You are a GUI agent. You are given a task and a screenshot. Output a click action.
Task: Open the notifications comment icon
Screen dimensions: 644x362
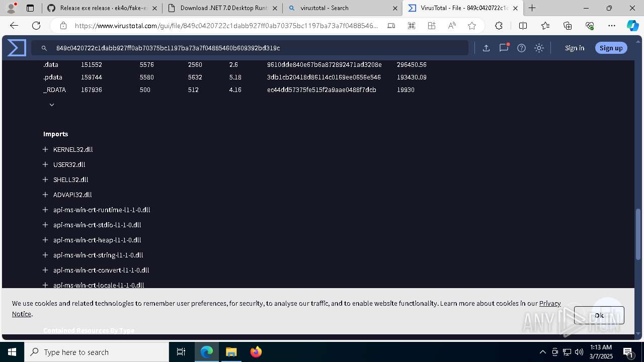504,48
